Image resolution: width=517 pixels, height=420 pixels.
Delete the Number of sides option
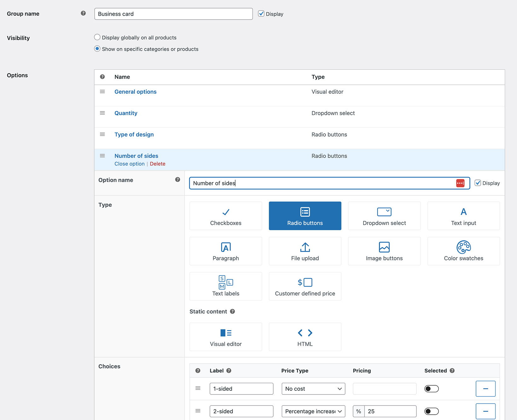158,164
